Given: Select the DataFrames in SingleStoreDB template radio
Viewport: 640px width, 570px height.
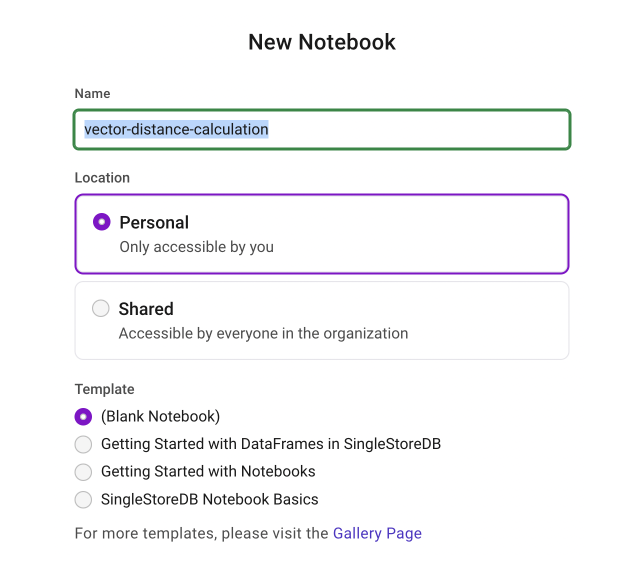Looking at the screenshot, I should [83, 444].
